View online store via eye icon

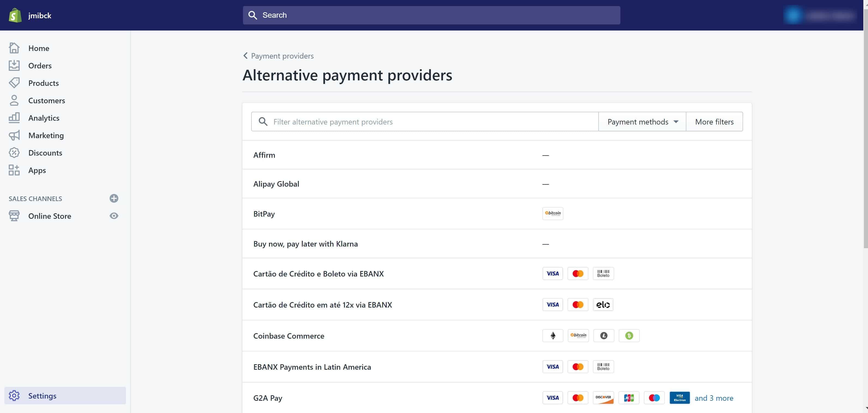114,216
